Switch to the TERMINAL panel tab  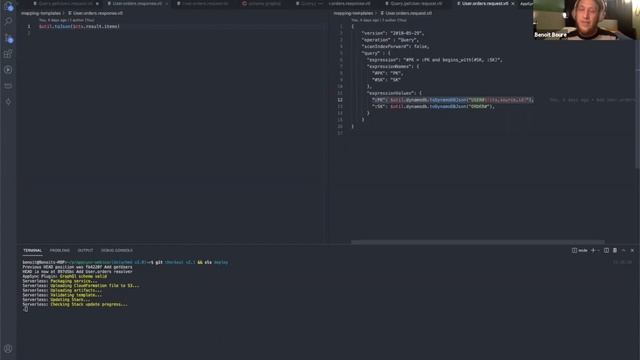click(x=32, y=250)
